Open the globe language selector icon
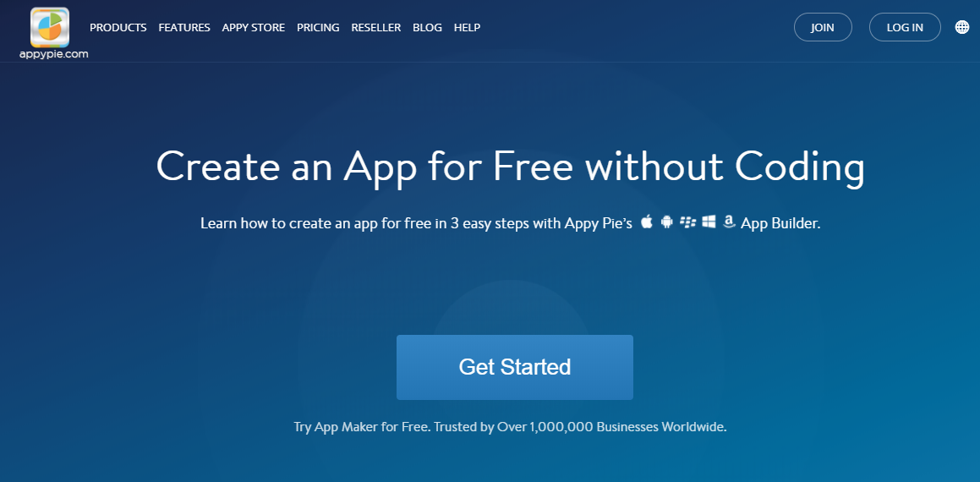Screen dimensions: 980x482 coord(962,27)
